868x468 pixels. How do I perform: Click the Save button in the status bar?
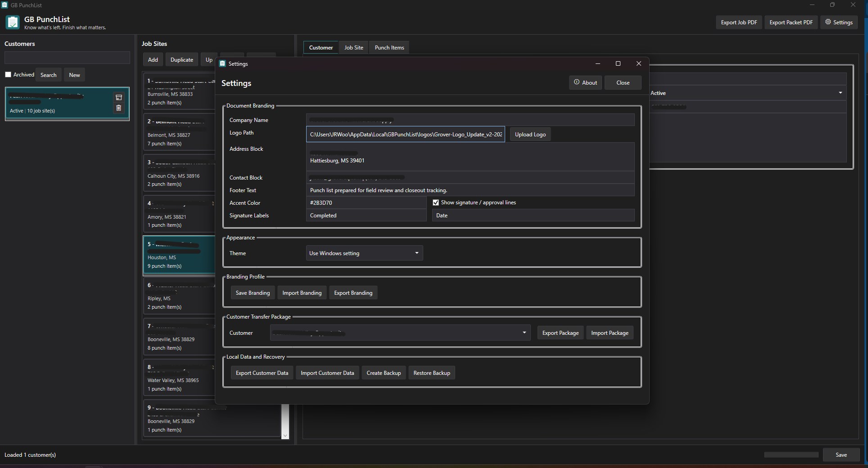(841, 455)
